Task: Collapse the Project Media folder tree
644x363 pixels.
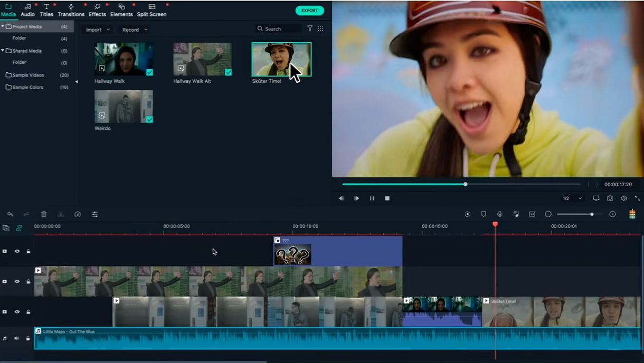Action: pos(4,26)
